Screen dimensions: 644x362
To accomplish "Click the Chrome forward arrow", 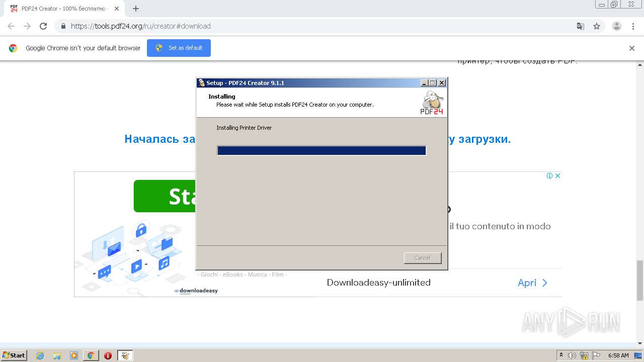I will pos(27,26).
